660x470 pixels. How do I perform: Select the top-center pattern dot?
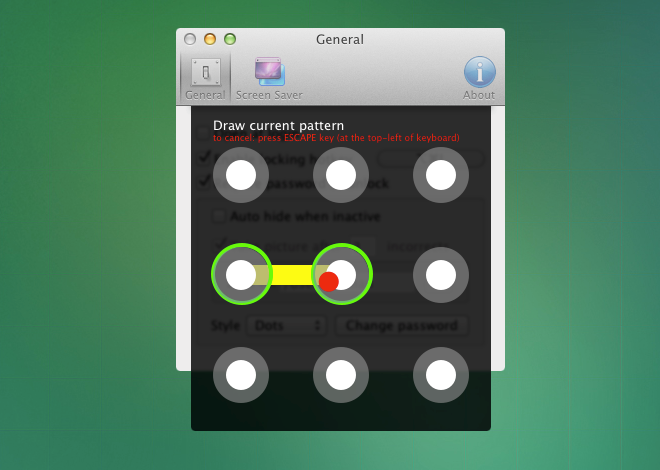pos(341,175)
